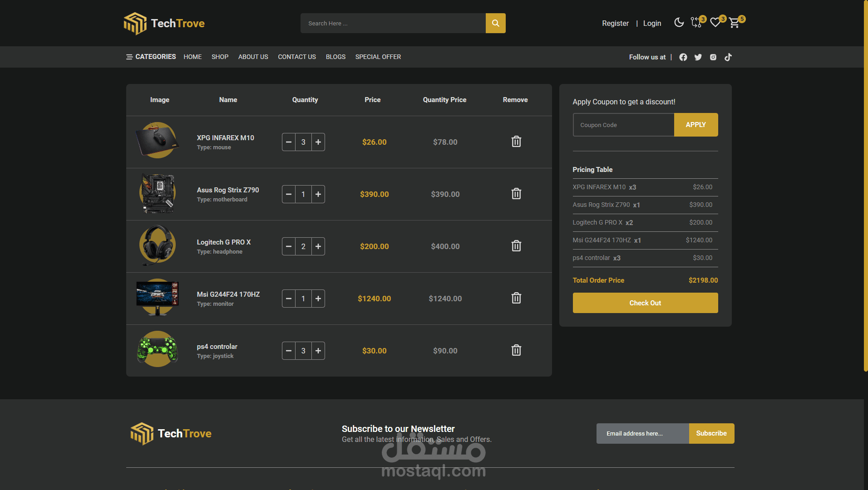Open the Asus Rog Strix Z790 thumbnail
The height and width of the screenshot is (490, 868).
coord(158,194)
